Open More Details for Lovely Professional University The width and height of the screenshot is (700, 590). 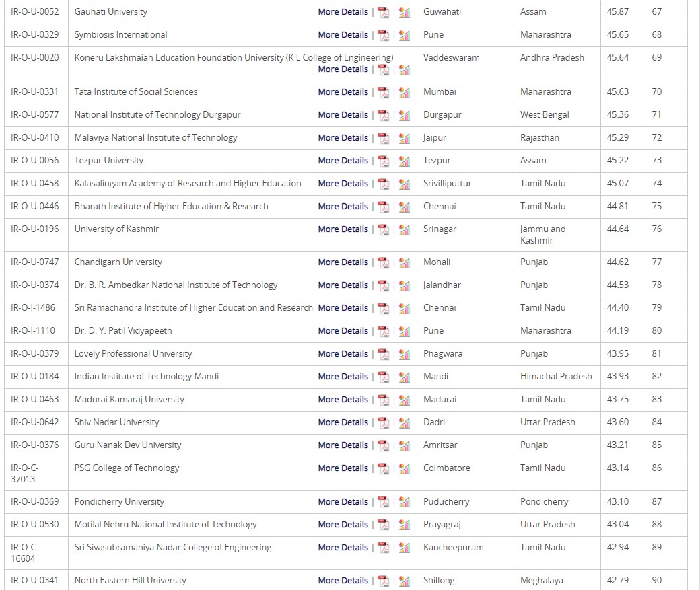click(x=343, y=354)
